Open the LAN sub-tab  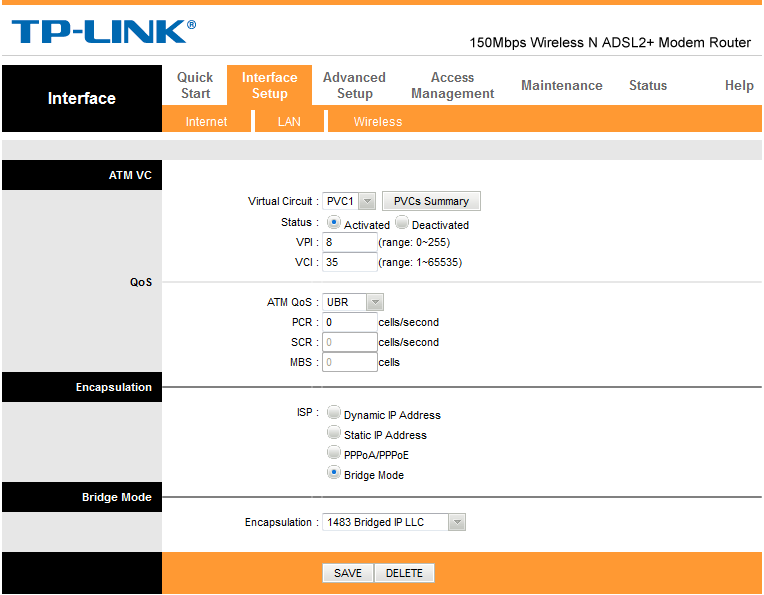pos(289,121)
